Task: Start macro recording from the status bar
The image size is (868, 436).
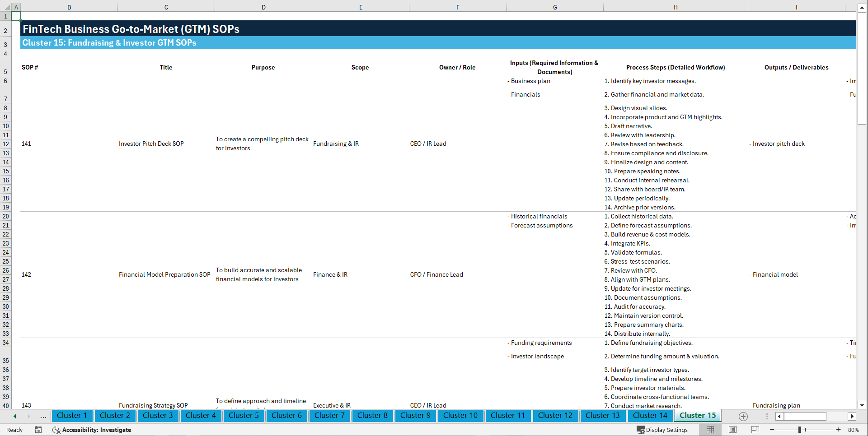Action: click(38, 430)
